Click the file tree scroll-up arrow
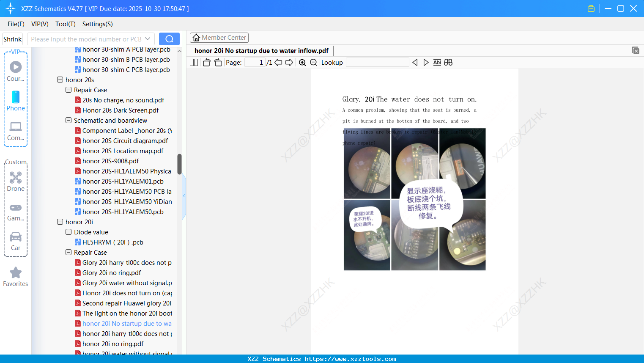The image size is (644, 363). click(x=179, y=51)
